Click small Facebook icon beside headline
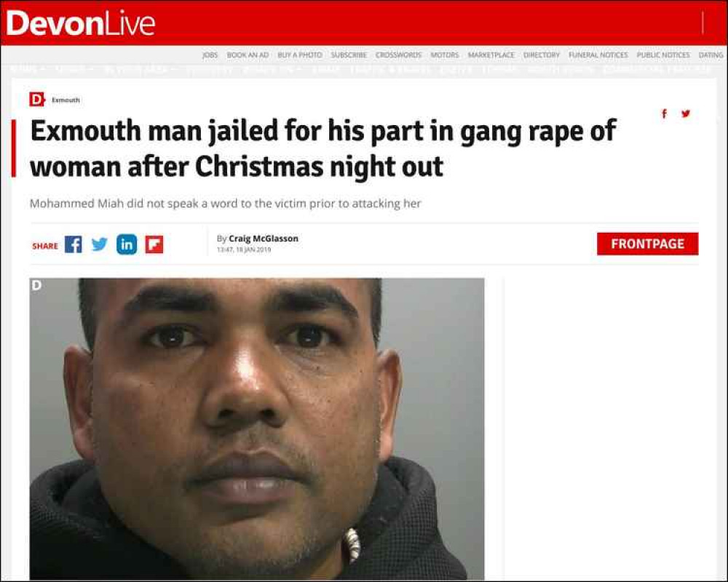Viewport: 728px width, 582px height. [665, 113]
